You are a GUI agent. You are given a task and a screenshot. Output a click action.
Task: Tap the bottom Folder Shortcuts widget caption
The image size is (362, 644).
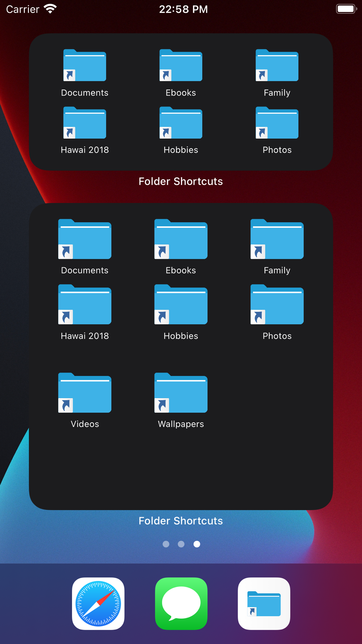coord(181,521)
